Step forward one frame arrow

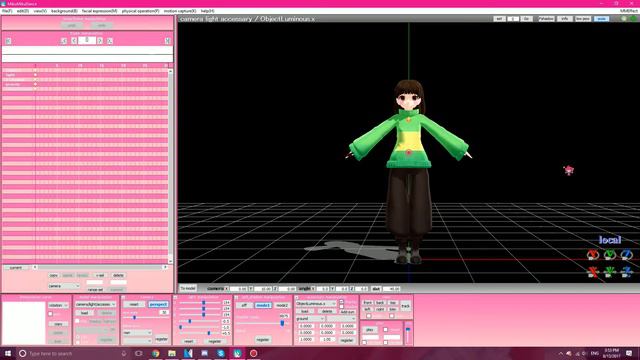[x=100, y=41]
